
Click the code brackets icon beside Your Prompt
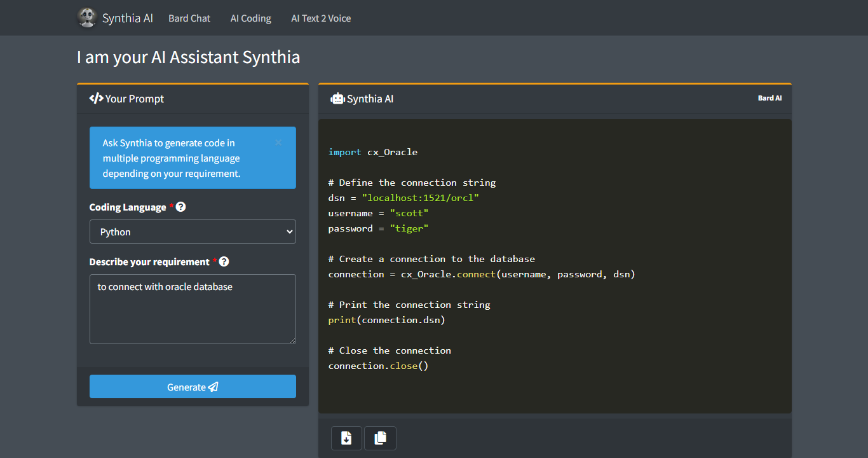coord(96,99)
